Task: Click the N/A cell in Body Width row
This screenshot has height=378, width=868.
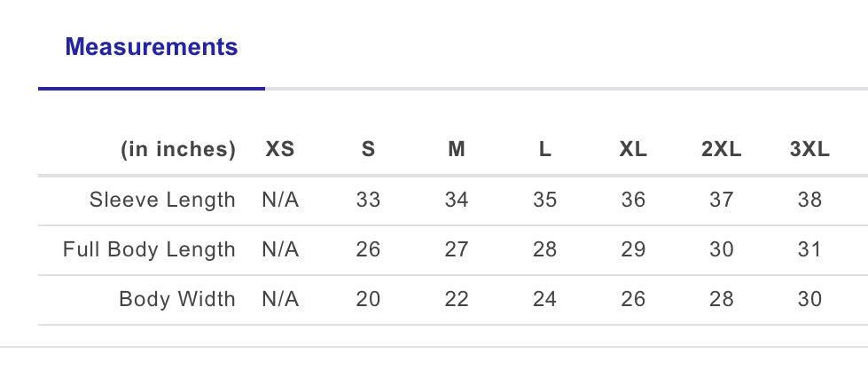Action: [x=280, y=299]
